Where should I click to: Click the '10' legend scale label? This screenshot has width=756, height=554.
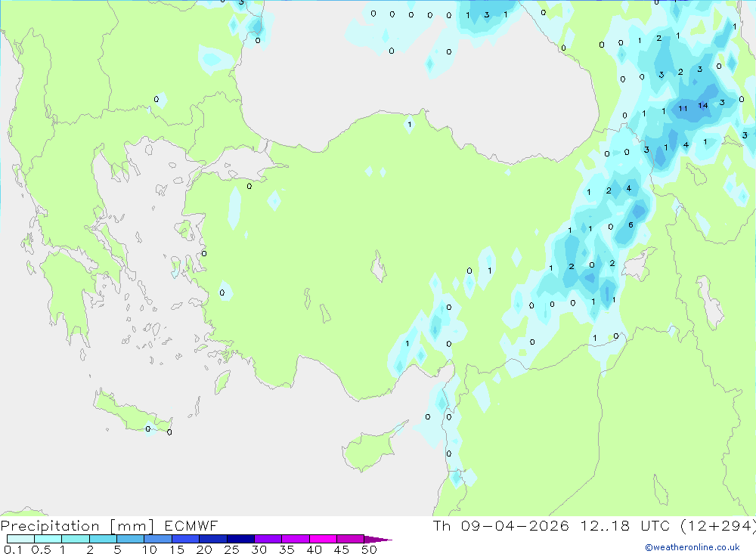149,549
